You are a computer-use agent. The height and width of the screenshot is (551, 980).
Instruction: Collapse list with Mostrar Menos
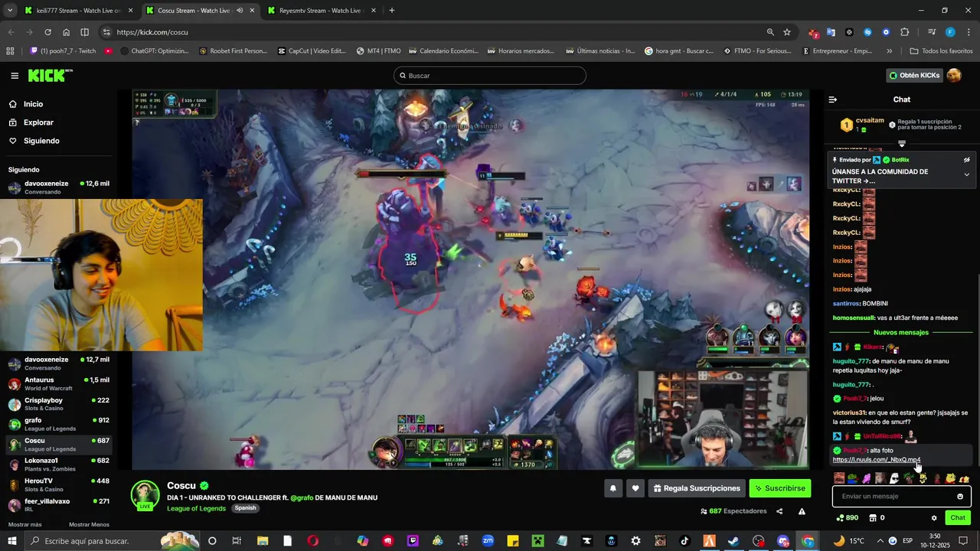click(89, 525)
